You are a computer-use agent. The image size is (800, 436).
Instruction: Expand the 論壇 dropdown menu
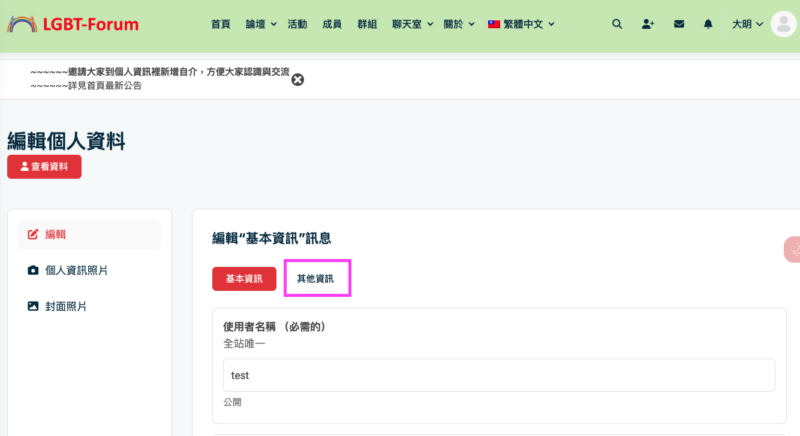coord(261,24)
